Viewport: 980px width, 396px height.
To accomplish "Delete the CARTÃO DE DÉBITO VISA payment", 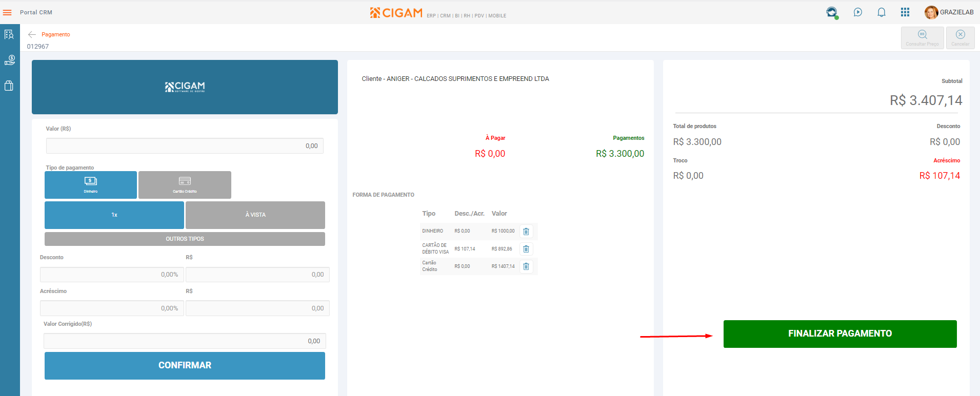I will (x=526, y=249).
